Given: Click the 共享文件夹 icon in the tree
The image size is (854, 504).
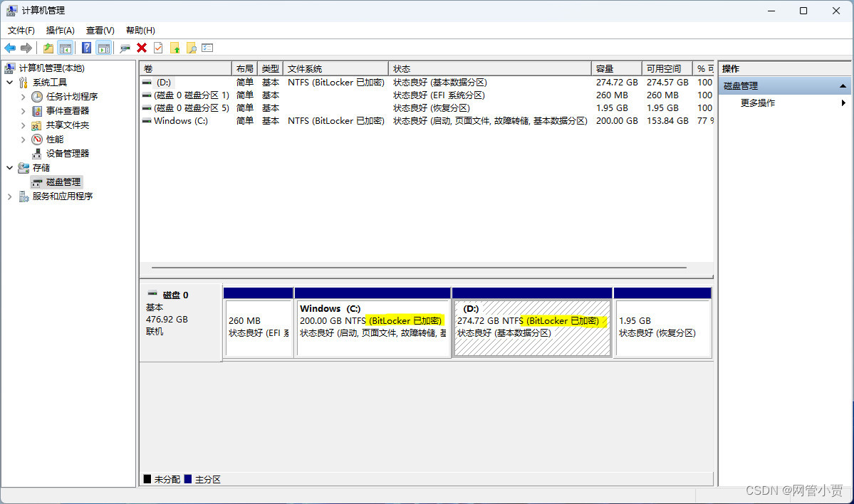Looking at the screenshot, I should tap(37, 125).
